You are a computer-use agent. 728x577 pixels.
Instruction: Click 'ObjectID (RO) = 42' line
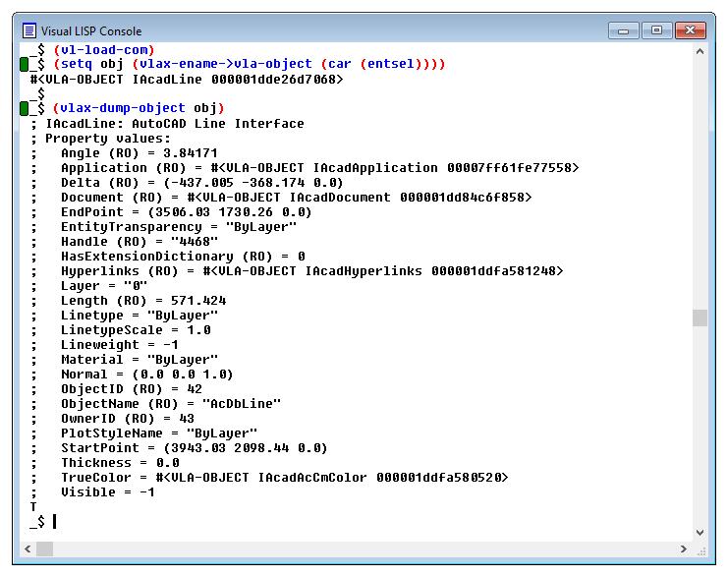point(132,389)
